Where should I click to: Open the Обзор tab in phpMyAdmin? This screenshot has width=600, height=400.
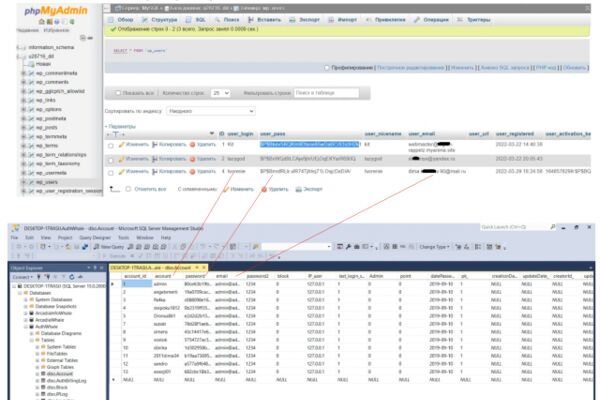pos(121,20)
